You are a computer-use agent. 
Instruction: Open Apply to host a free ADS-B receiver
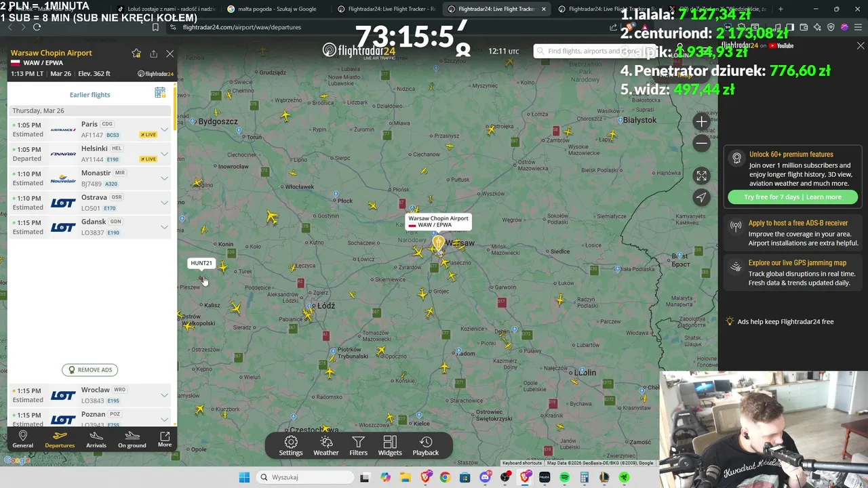tap(793, 232)
